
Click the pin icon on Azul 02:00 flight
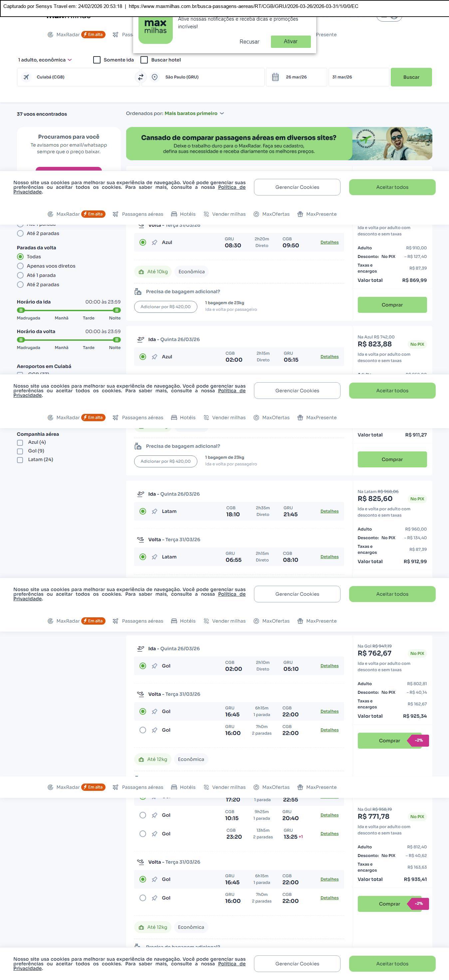tap(155, 357)
